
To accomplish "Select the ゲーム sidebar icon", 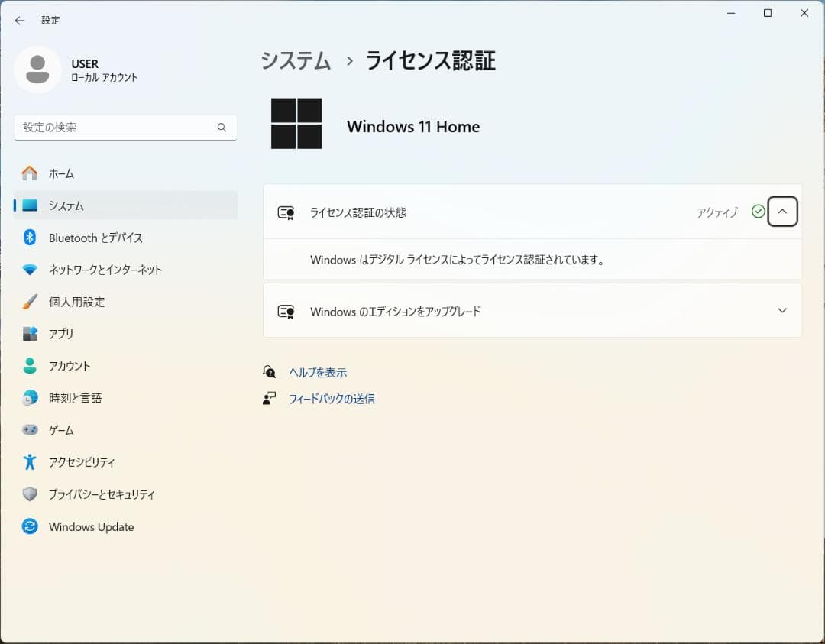I will pyautogui.click(x=29, y=430).
